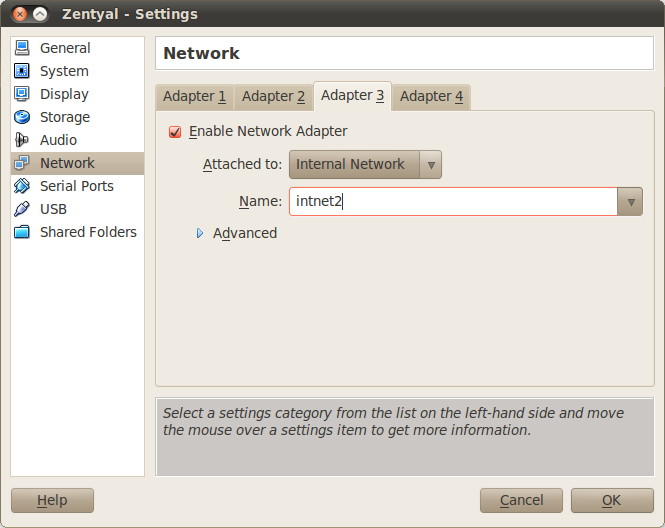Click the intnet2 name text field
Screen dimensions: 665x528
pyautogui.click(x=452, y=201)
